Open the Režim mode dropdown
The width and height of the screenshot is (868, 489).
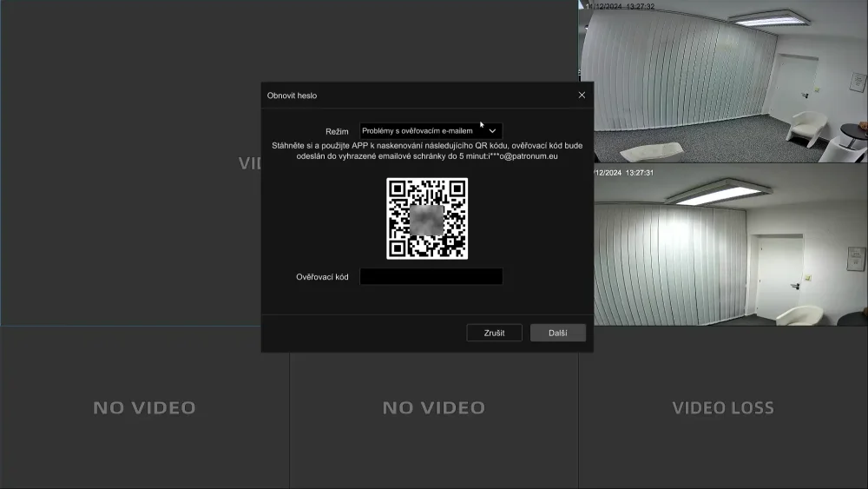(431, 130)
